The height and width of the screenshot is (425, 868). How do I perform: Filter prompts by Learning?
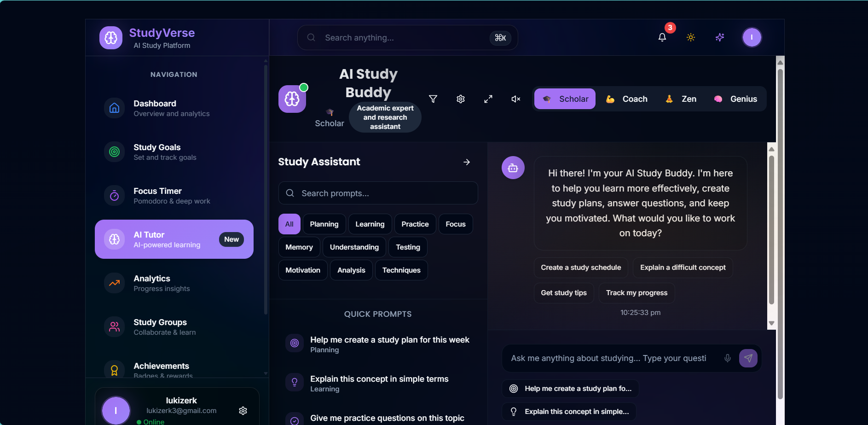pos(370,224)
